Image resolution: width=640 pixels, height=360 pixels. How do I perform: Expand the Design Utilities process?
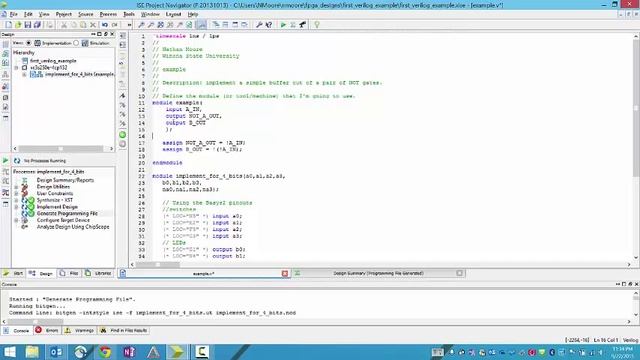(x=16, y=187)
